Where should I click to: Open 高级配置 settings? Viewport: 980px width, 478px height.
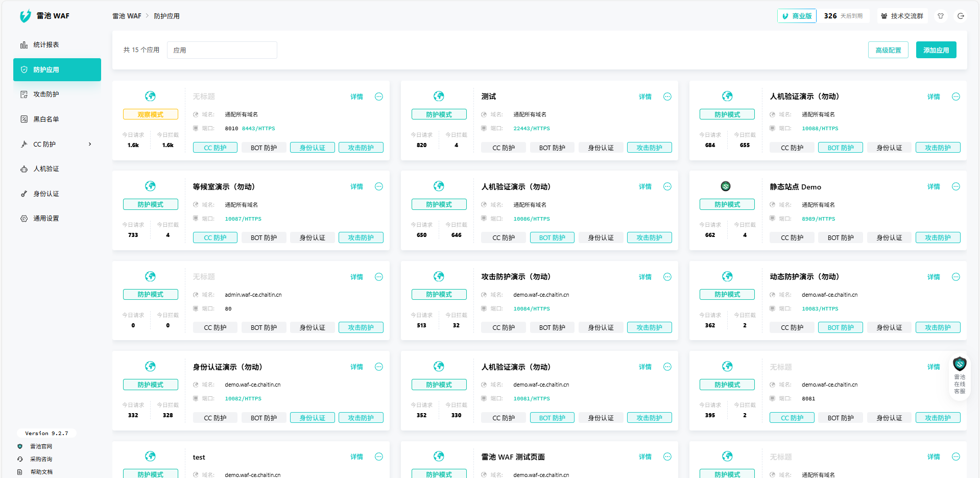click(x=888, y=50)
